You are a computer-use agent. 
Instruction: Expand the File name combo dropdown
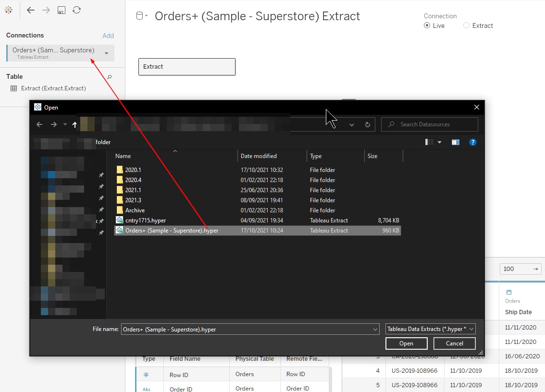coord(375,329)
